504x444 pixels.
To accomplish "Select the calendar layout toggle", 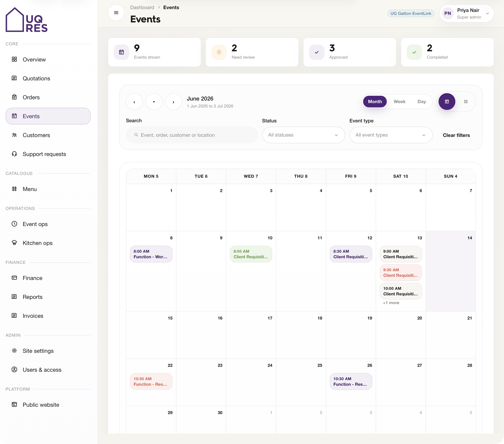I will (447, 102).
